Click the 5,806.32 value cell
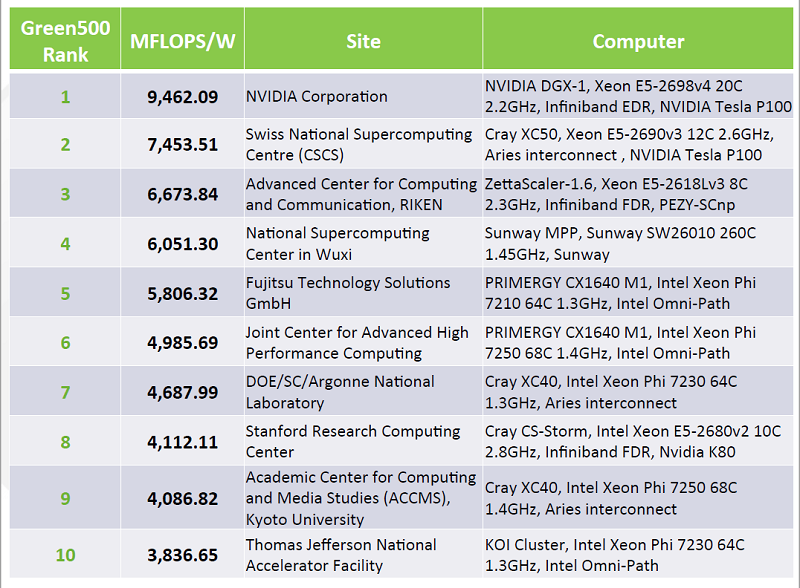800x588 pixels. (x=183, y=293)
